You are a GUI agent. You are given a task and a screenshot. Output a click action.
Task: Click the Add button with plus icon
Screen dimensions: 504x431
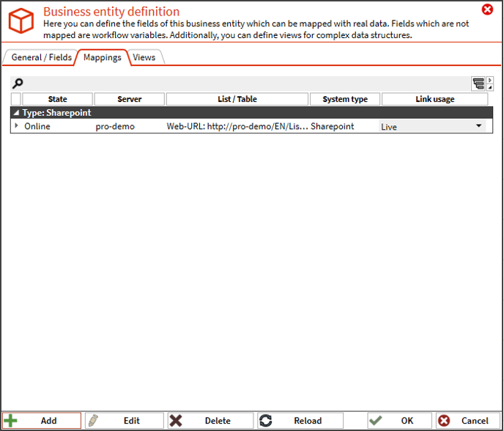coord(42,421)
